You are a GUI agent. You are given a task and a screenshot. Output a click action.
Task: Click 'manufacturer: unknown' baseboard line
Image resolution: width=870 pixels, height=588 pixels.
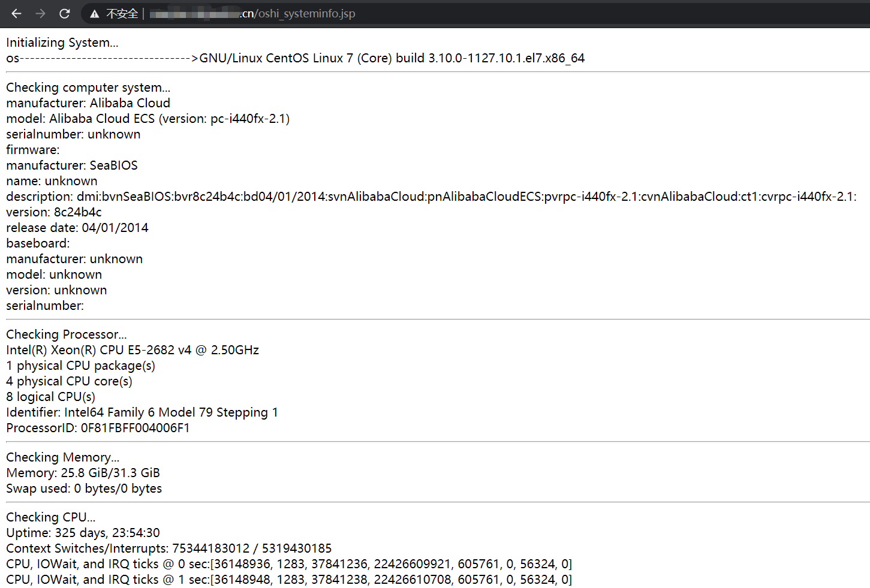pyautogui.click(x=74, y=259)
